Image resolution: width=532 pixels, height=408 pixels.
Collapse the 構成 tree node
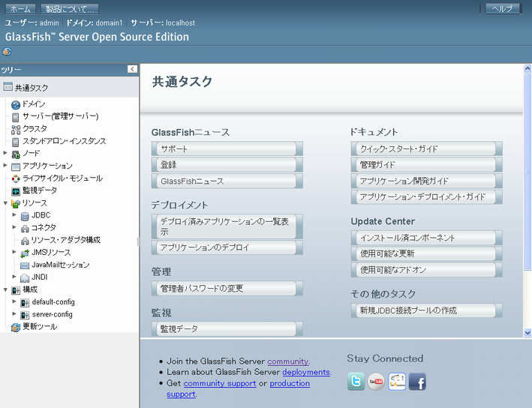[x=5, y=289]
